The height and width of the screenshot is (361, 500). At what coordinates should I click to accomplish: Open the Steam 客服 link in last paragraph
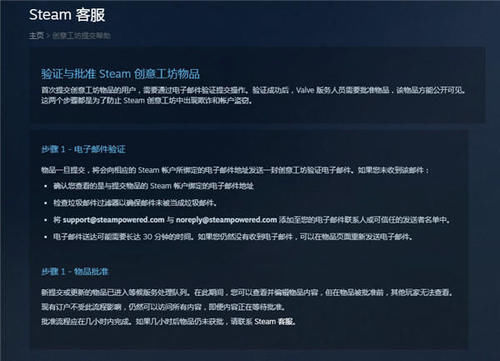(274, 322)
